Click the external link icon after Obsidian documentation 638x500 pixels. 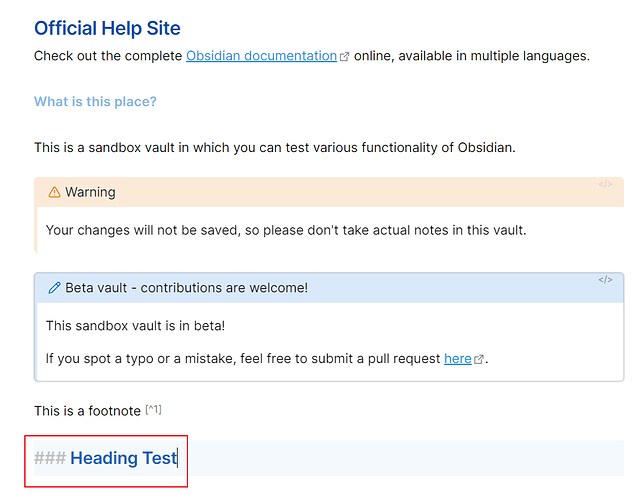point(344,57)
